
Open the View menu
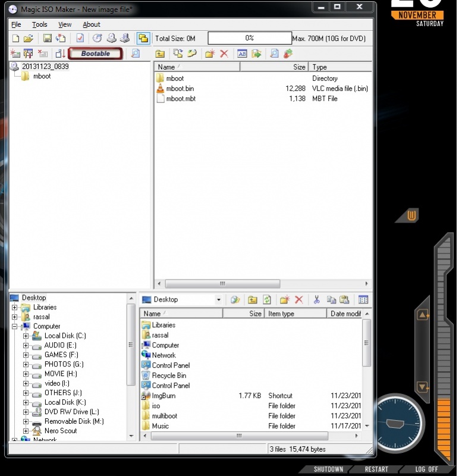(x=65, y=24)
